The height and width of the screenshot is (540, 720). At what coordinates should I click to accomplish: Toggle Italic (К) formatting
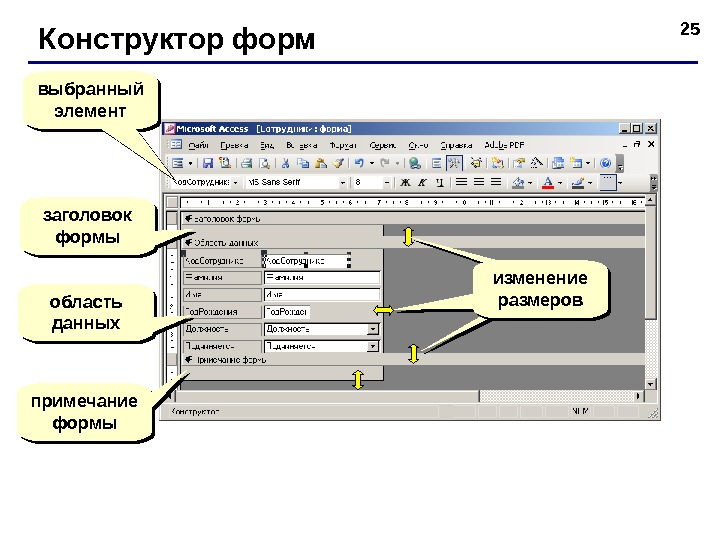tap(422, 183)
